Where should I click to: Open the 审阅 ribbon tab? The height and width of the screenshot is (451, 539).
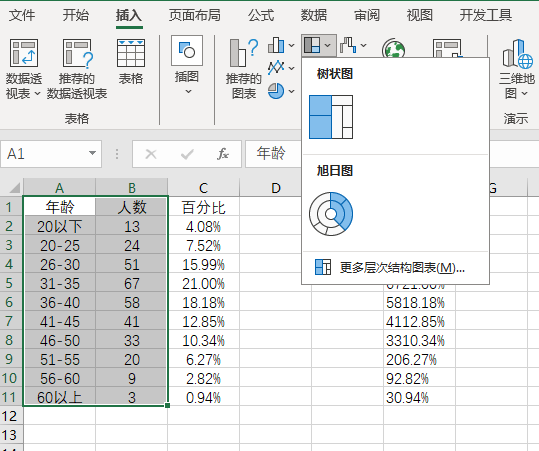tap(367, 15)
